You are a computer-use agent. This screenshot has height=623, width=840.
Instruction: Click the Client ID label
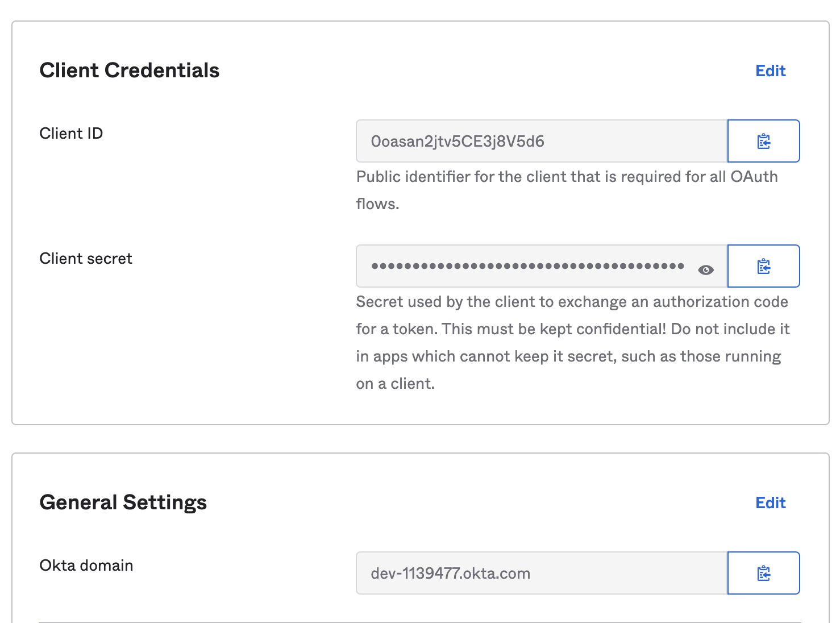(71, 134)
